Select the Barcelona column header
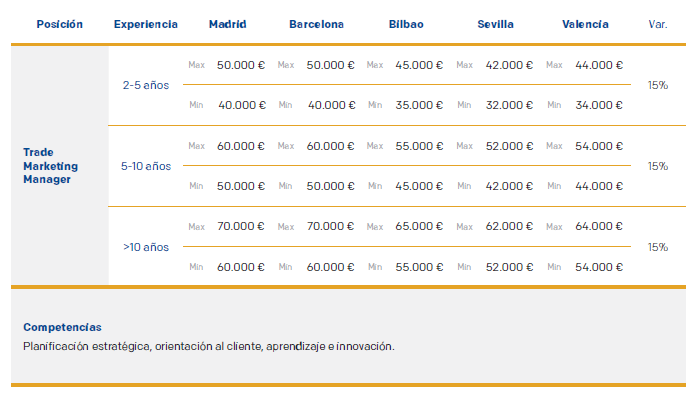 316,24
